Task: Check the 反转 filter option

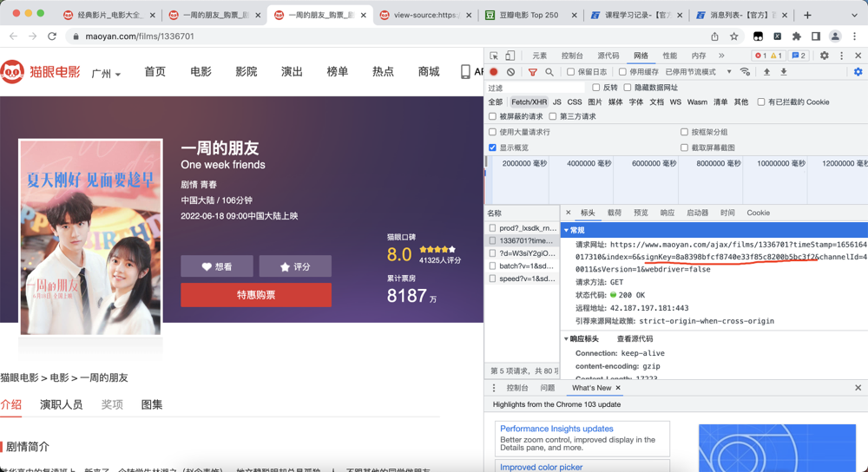Action: click(x=596, y=88)
